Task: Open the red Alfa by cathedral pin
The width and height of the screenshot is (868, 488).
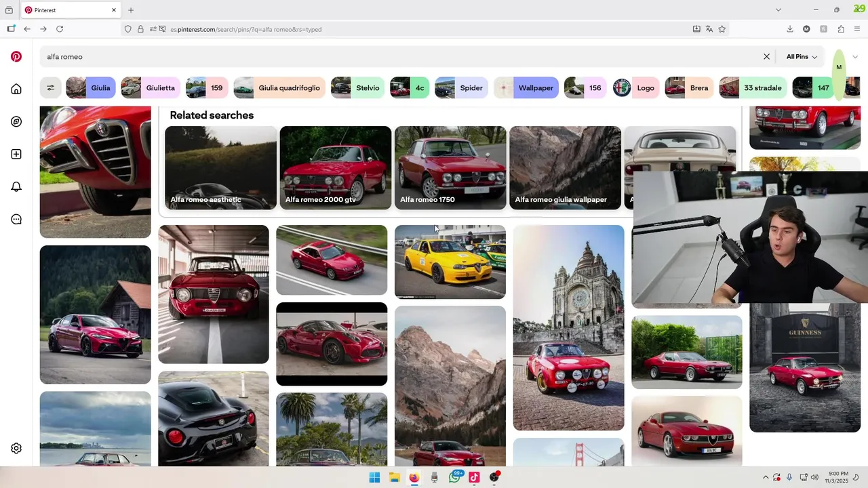Action: point(568,327)
